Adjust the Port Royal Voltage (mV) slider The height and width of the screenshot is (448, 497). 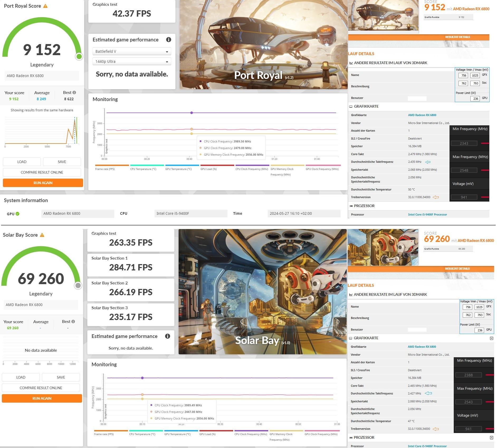(x=485, y=197)
